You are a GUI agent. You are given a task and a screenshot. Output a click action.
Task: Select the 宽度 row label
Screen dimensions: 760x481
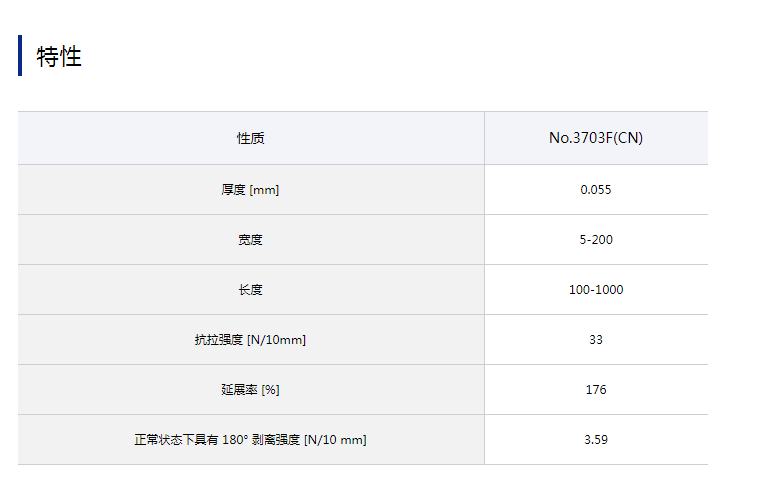click(250, 240)
